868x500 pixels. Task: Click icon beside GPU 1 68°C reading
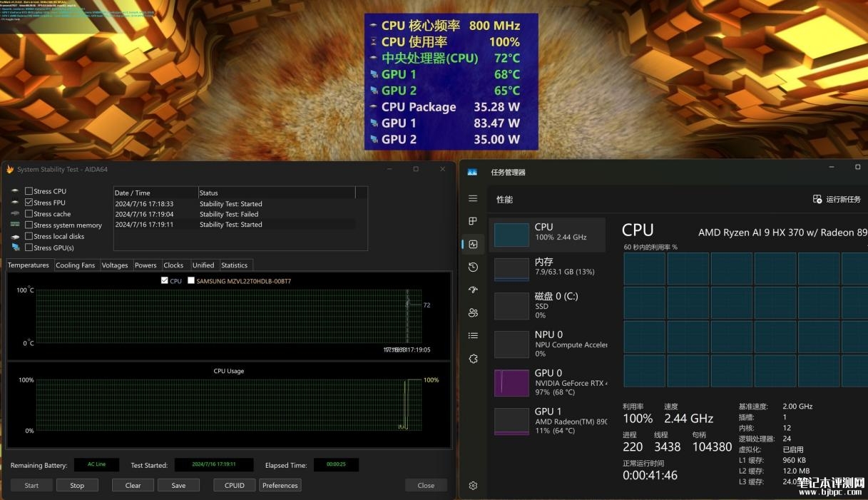(x=374, y=74)
